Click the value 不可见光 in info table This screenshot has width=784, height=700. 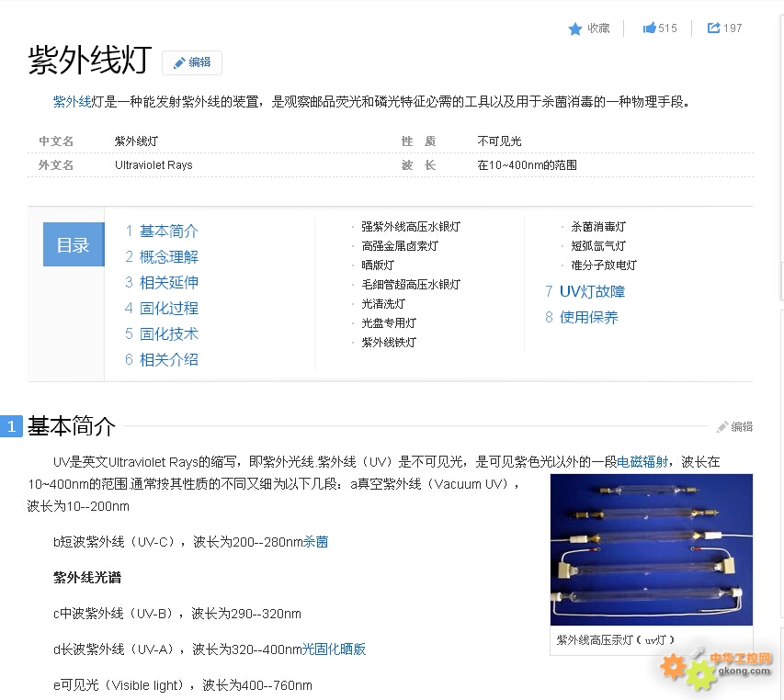coord(499,141)
